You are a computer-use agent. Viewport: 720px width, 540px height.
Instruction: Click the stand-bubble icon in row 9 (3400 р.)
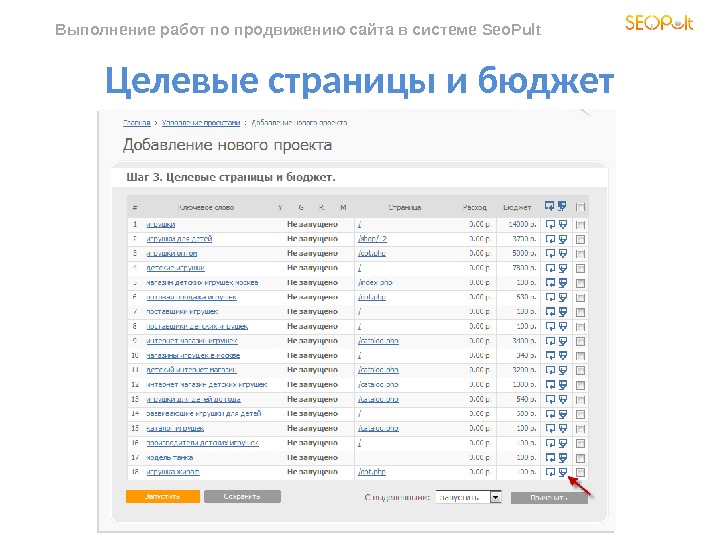[563, 341]
